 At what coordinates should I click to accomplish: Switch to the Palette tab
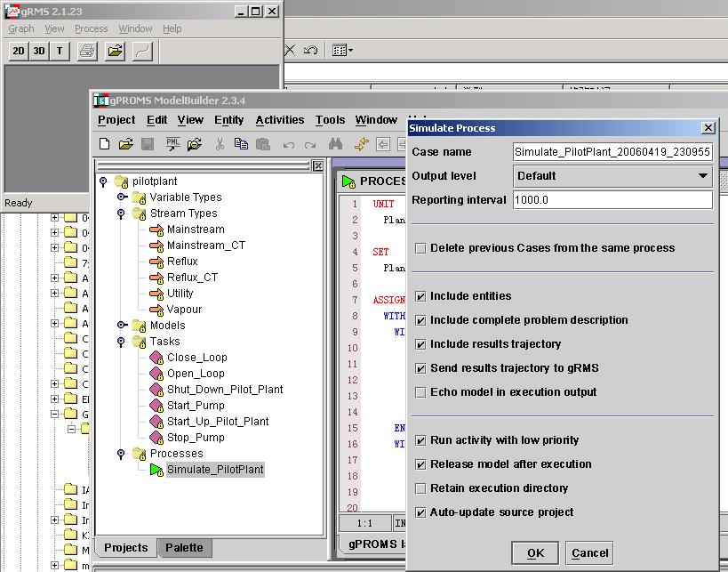(x=184, y=548)
